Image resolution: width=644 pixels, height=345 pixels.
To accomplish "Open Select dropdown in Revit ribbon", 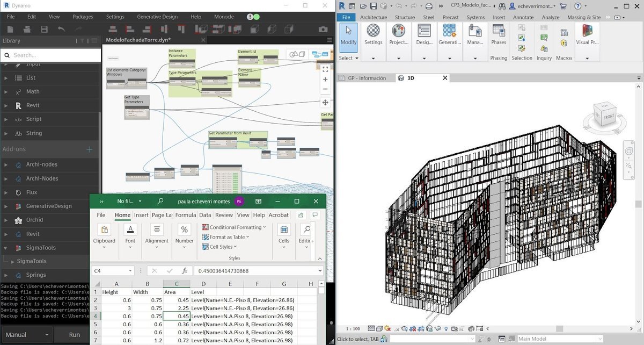I will point(348,58).
